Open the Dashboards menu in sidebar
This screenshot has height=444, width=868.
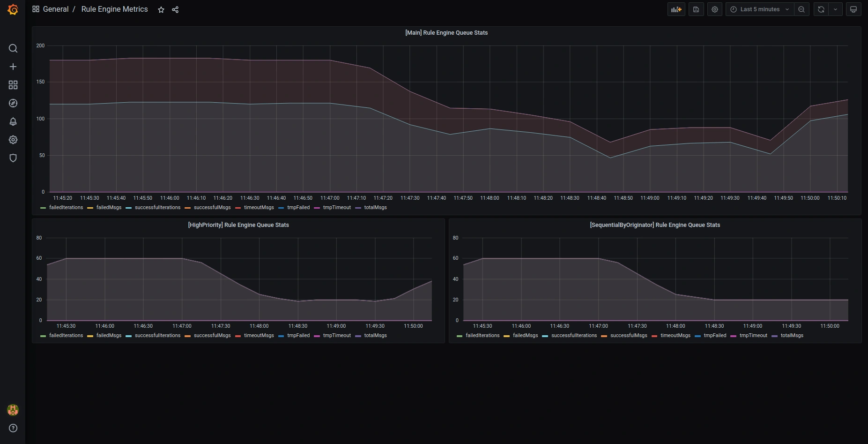[13, 85]
